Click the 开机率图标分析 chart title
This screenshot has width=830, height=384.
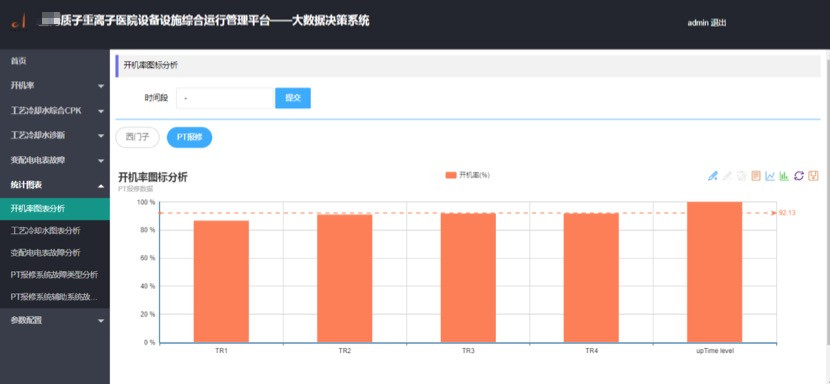tap(152, 177)
